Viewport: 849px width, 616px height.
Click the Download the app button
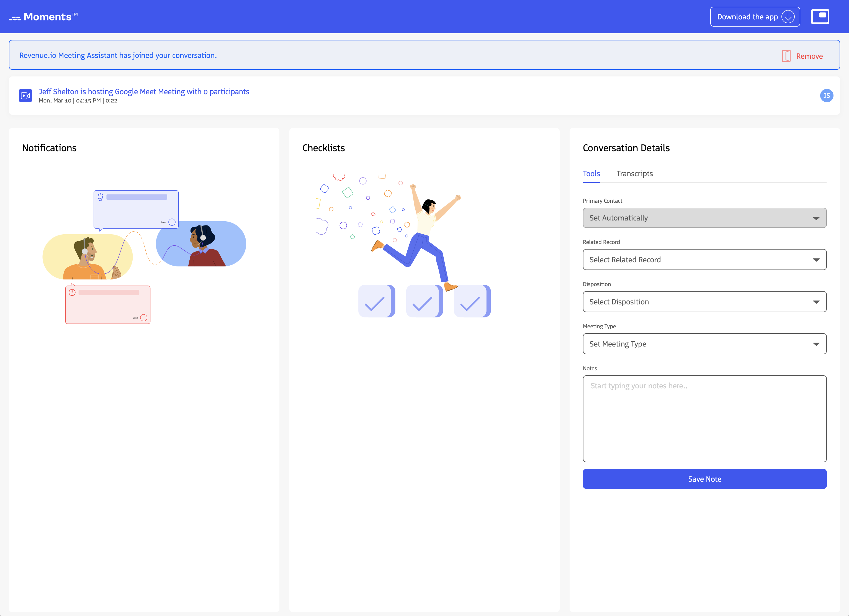747,17
